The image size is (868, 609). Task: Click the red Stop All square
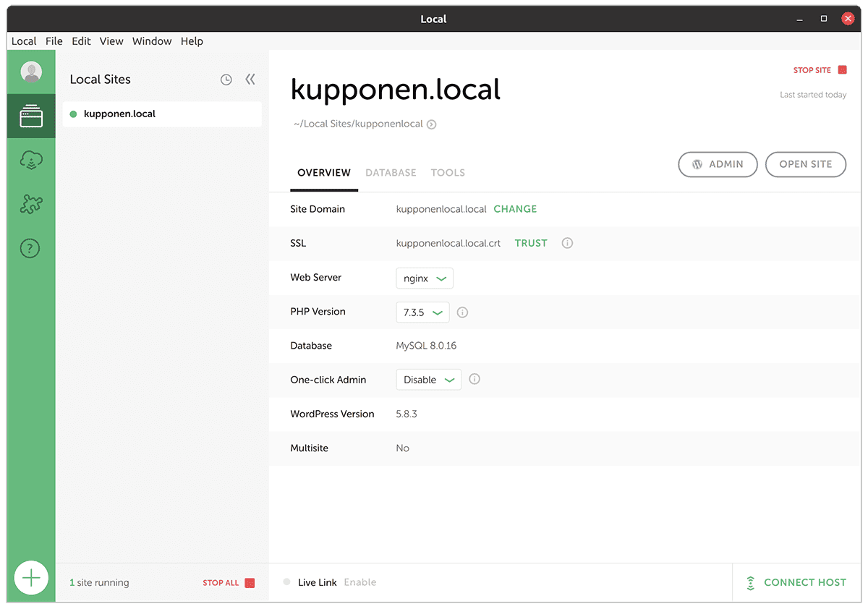point(250,583)
